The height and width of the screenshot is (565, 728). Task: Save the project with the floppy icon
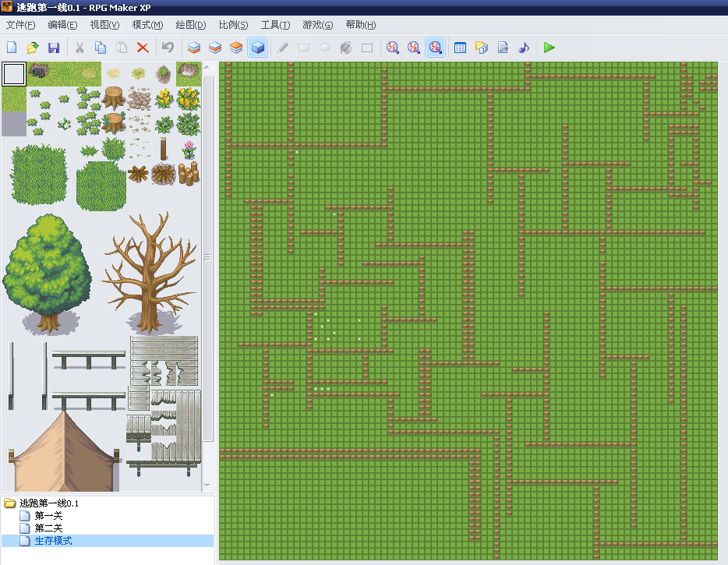pyautogui.click(x=54, y=48)
